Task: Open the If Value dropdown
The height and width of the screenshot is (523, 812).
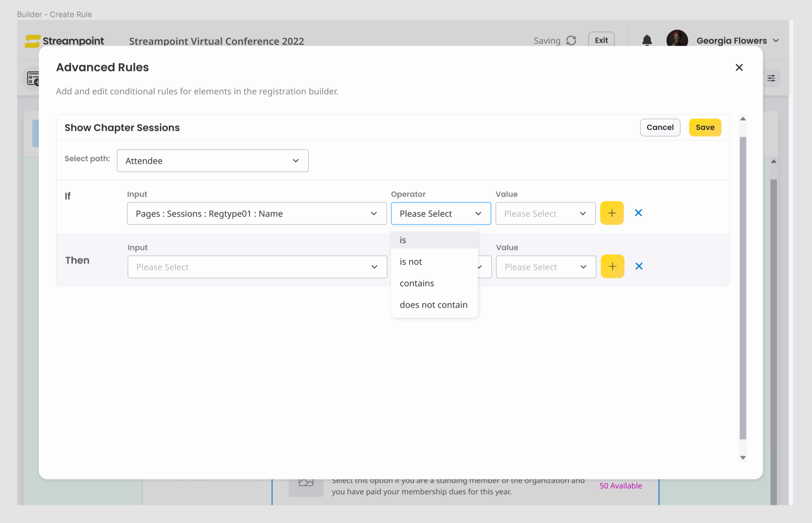Action: 545,214
